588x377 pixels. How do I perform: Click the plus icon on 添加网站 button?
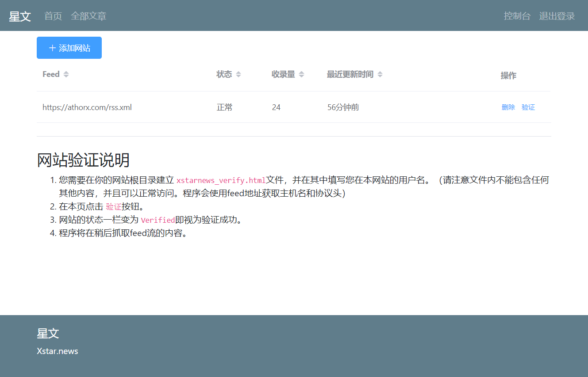point(52,48)
